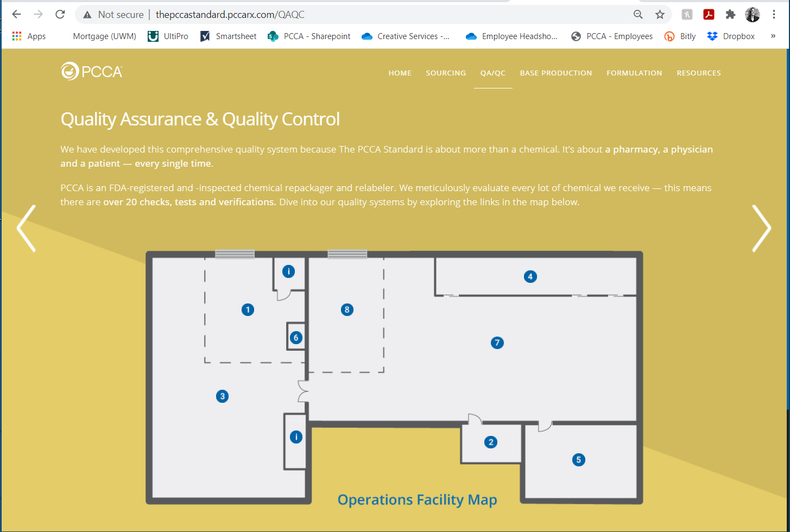This screenshot has height=532, width=790.
Task: Click the PCCA logo
Action: 92,71
